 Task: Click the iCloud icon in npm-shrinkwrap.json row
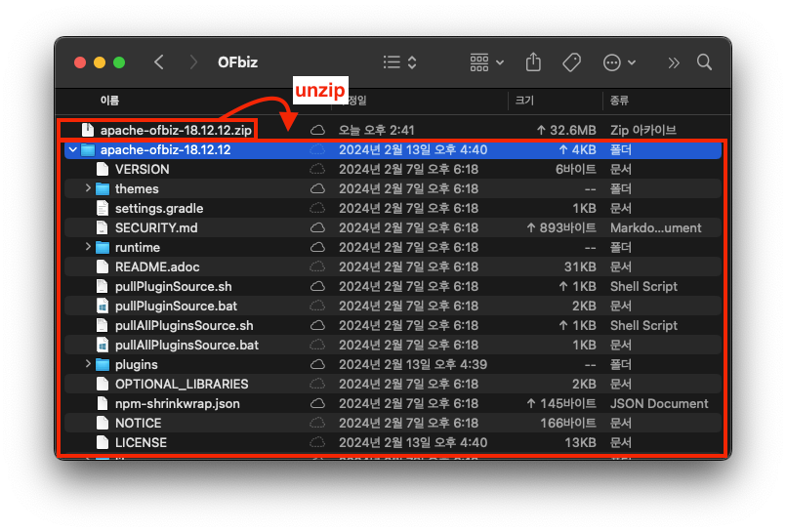[x=317, y=404]
